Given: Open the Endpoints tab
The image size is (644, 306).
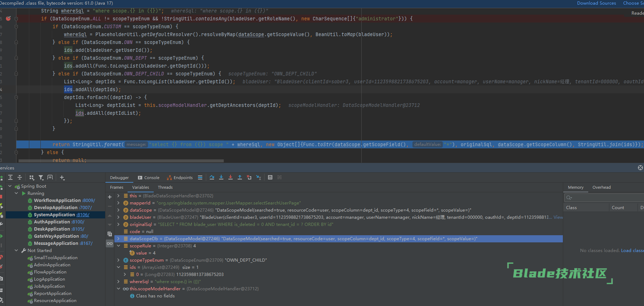Looking at the screenshot, I should tap(180, 178).
